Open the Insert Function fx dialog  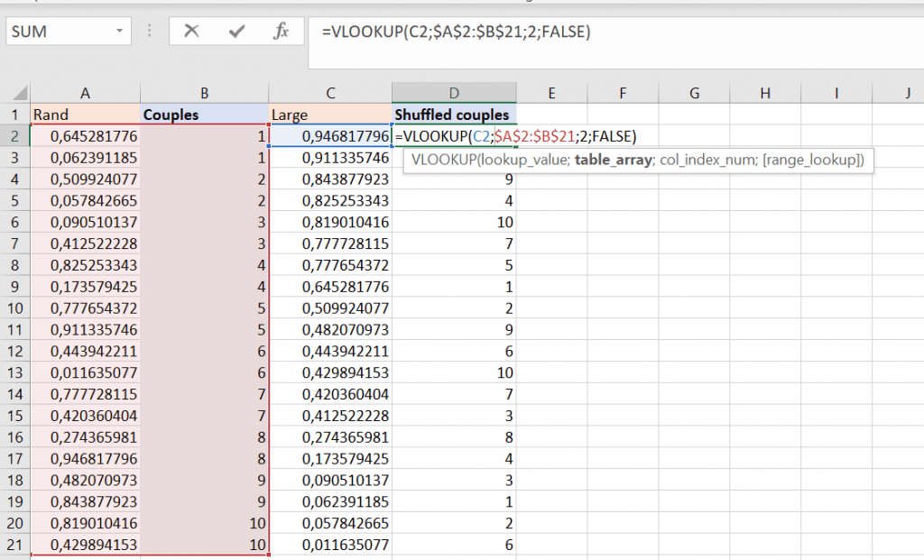[x=282, y=32]
